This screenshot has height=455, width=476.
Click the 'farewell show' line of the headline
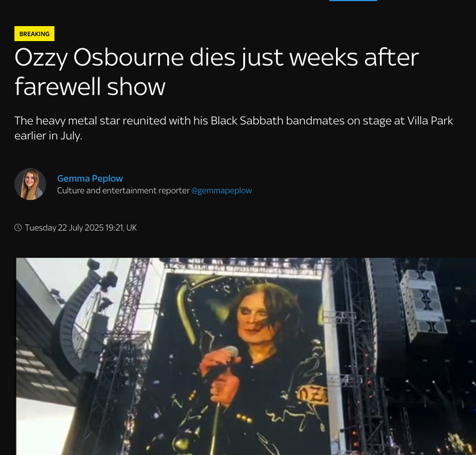(x=90, y=87)
